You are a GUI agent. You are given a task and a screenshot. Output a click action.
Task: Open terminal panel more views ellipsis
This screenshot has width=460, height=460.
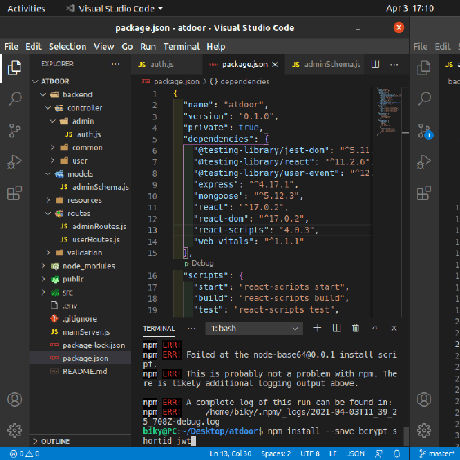click(x=191, y=329)
